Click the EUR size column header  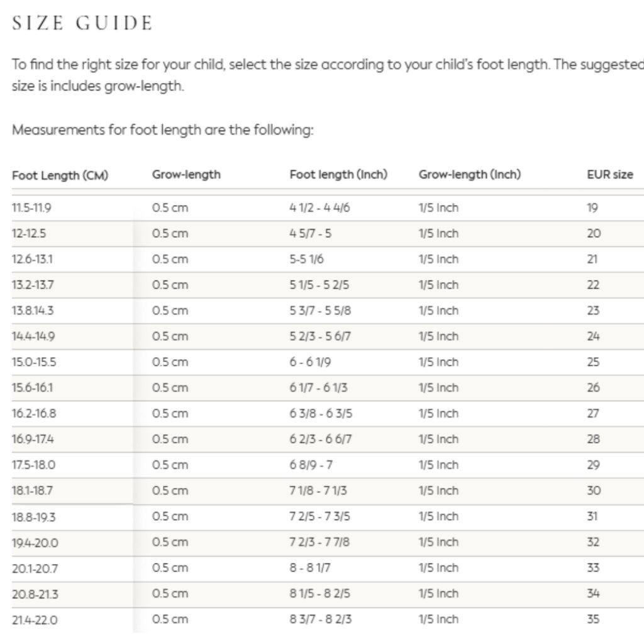tap(609, 175)
